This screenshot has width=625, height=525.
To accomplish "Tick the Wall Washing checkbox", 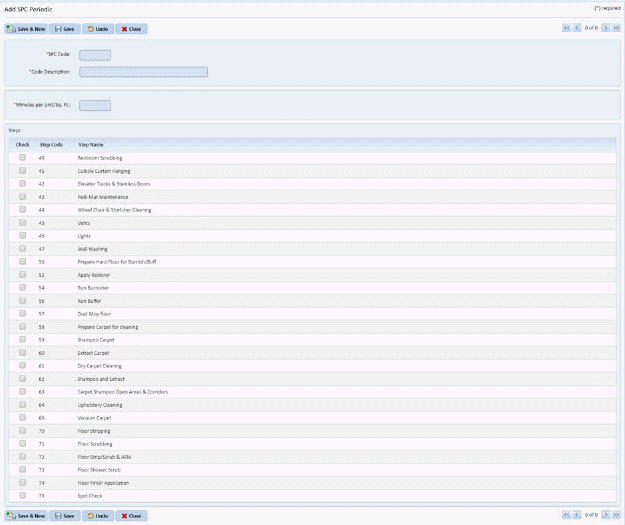I will coord(22,249).
